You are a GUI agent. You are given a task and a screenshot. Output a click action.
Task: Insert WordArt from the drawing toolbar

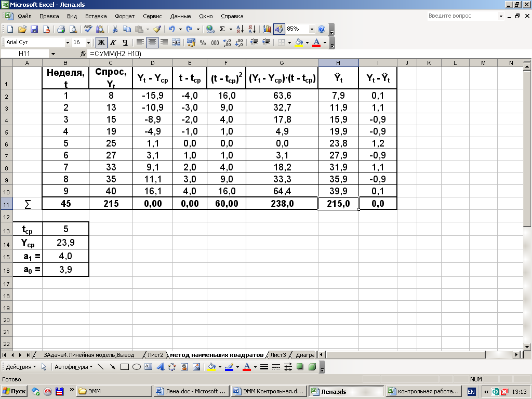[x=160, y=367]
